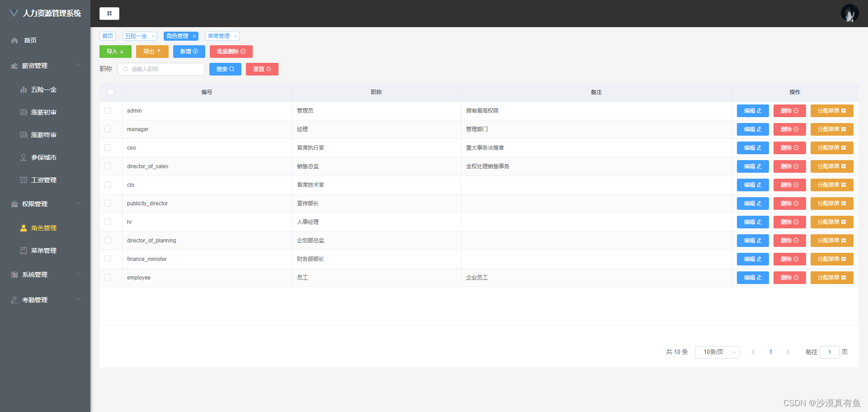Delete the finance_minister row
The height and width of the screenshot is (412, 868).
pyautogui.click(x=789, y=259)
